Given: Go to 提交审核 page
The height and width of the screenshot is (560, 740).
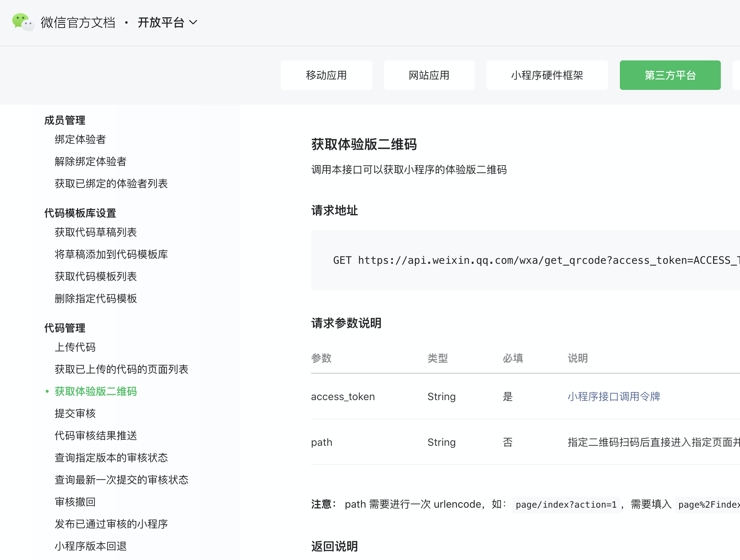Looking at the screenshot, I should [75, 413].
